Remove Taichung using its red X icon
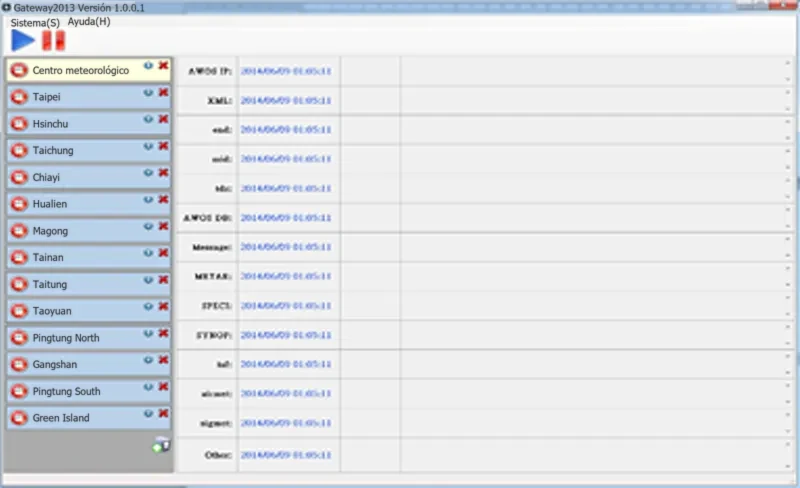 click(x=163, y=146)
